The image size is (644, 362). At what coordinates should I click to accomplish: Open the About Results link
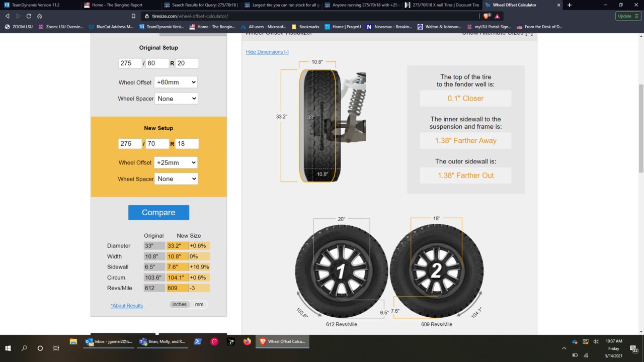(x=127, y=306)
